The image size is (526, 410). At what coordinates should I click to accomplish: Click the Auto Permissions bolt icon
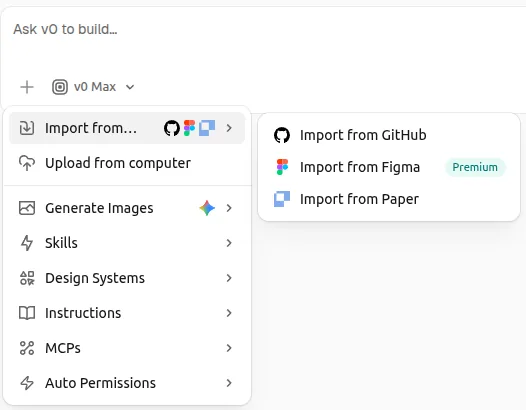tap(27, 383)
